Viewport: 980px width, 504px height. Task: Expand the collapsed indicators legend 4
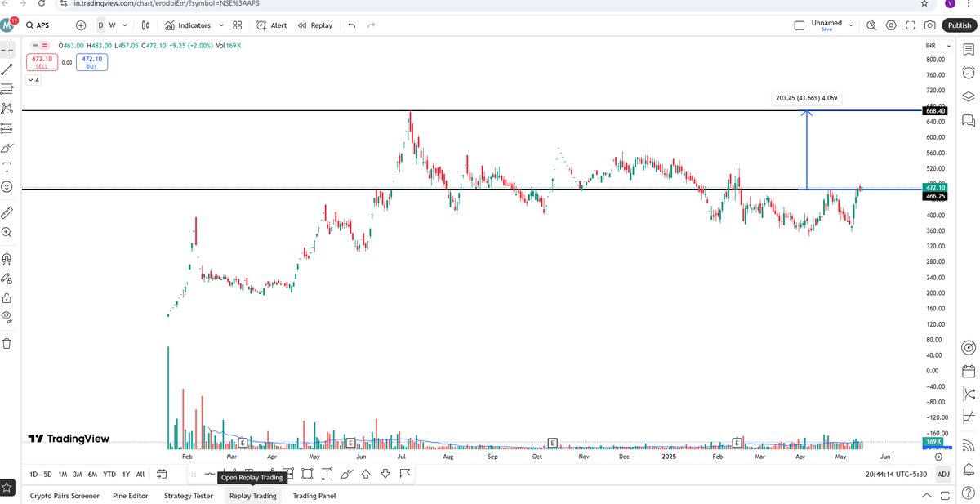point(33,80)
